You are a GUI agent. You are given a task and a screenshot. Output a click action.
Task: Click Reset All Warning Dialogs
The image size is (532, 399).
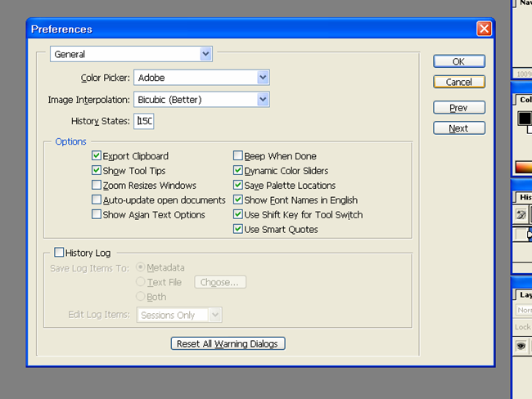(228, 343)
